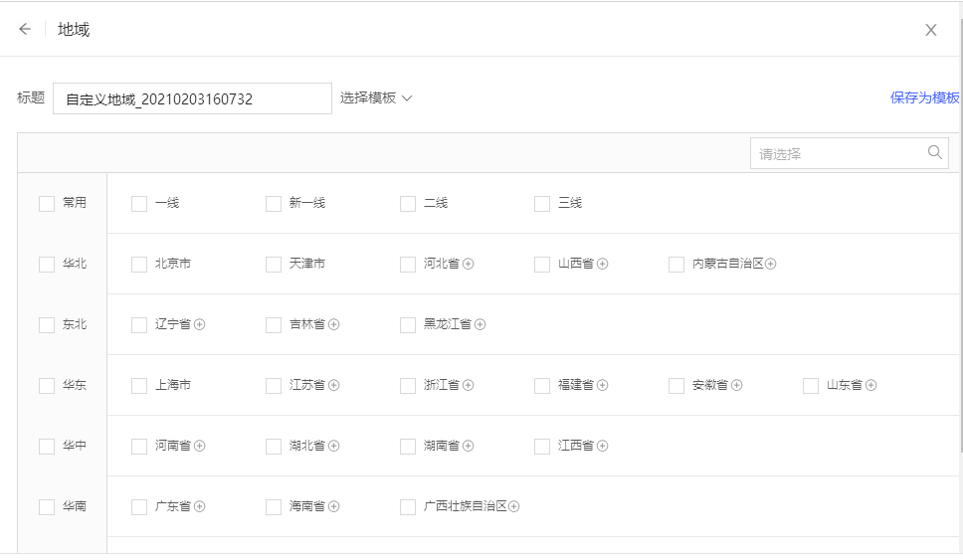Select the 北京市 checkbox
963x560 pixels.
coord(139,264)
